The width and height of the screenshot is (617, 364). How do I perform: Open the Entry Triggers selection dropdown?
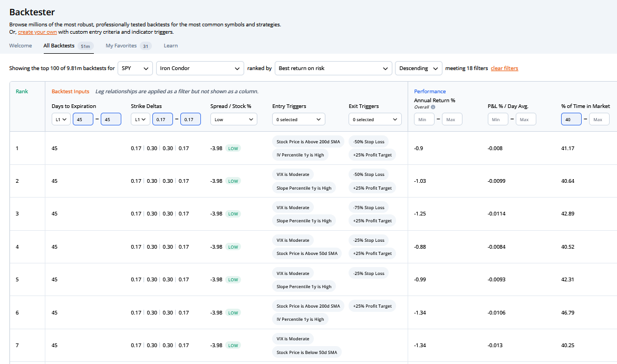[298, 120]
